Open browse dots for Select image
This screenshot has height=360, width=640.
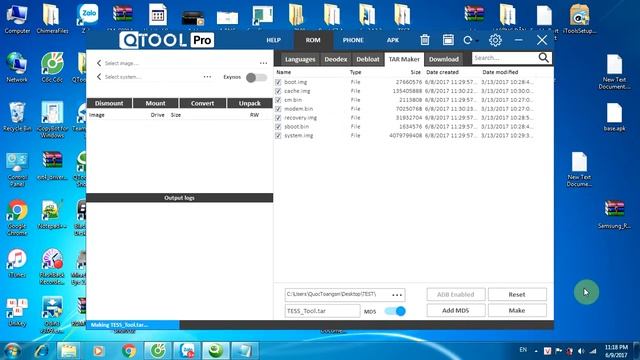(x=263, y=63)
